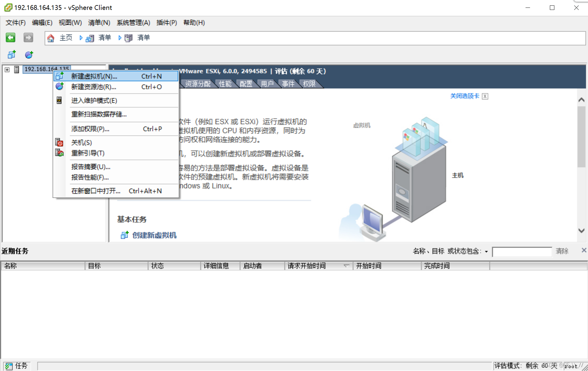Image resolution: width=588 pixels, height=371 pixels.
Task: Click the 创建新虚拟机 icon under 基本任务
Action: pyautogui.click(x=124, y=235)
